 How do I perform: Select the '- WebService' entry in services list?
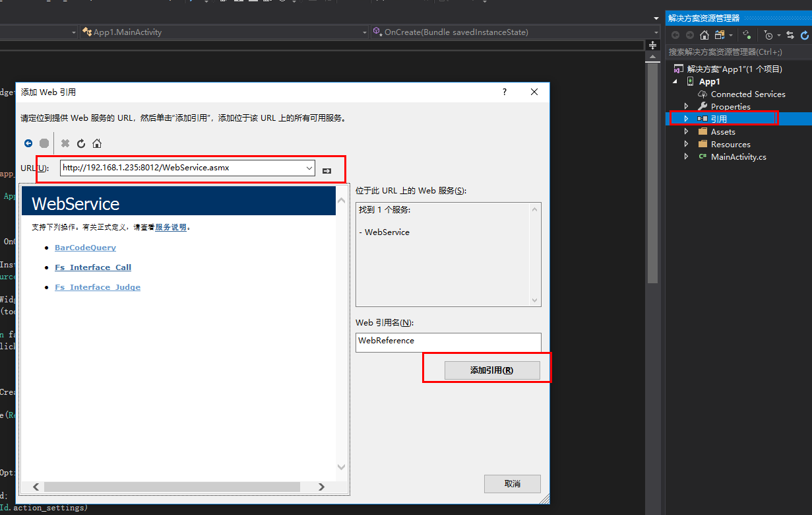(385, 232)
